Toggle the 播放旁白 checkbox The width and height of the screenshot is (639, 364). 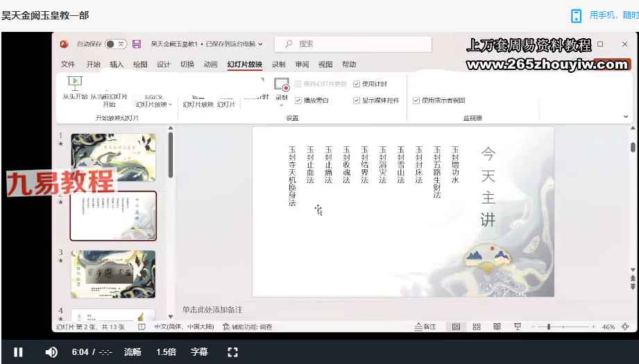298,101
